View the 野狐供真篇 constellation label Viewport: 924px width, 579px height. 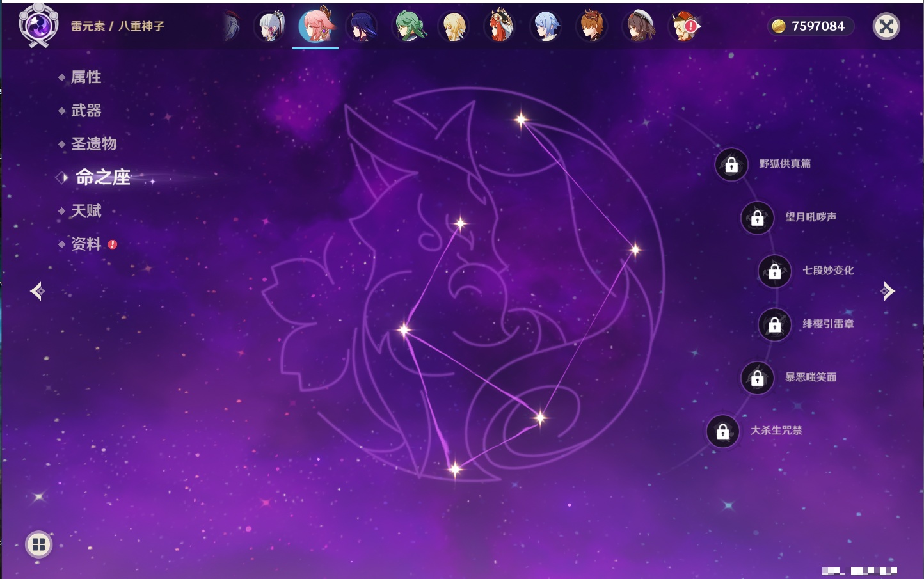coord(785,164)
